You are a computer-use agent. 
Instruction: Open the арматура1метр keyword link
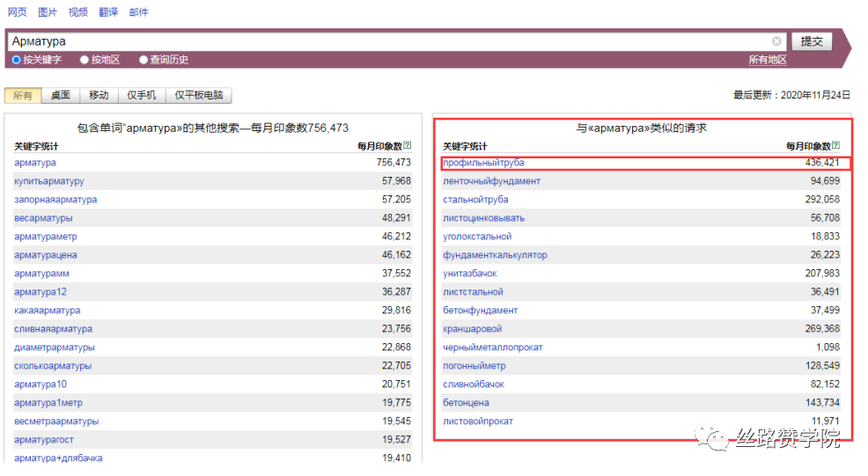(x=48, y=403)
